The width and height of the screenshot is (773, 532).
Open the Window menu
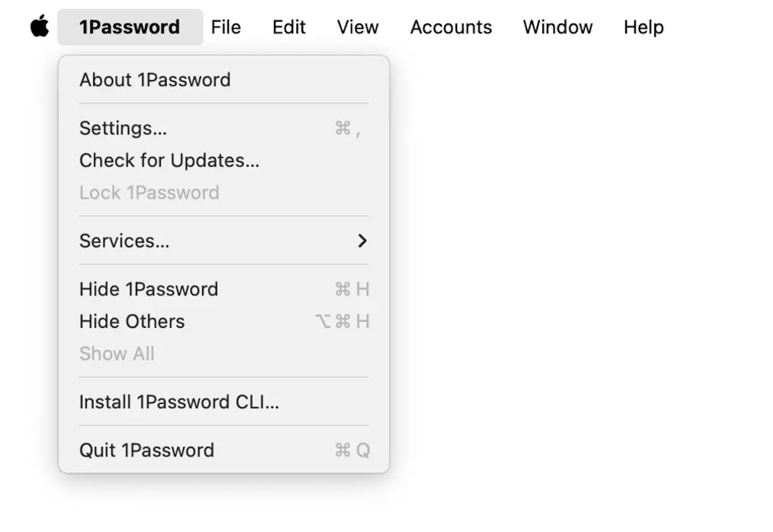558,27
